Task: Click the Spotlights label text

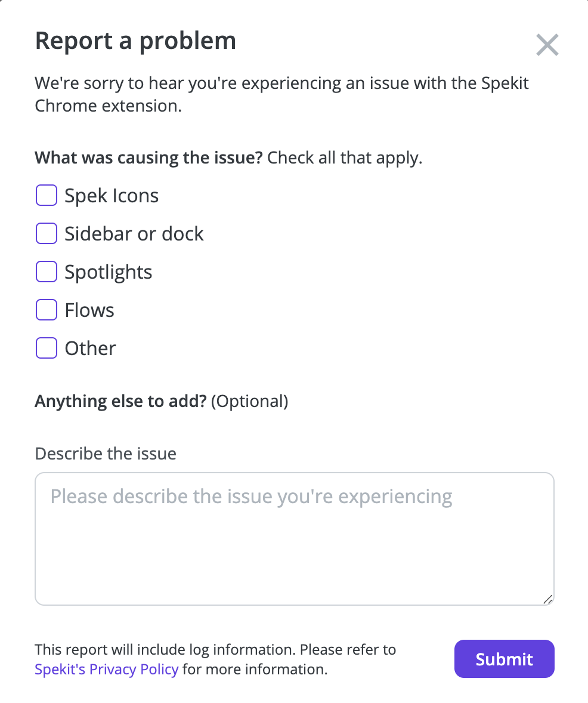Action: pyautogui.click(x=108, y=272)
